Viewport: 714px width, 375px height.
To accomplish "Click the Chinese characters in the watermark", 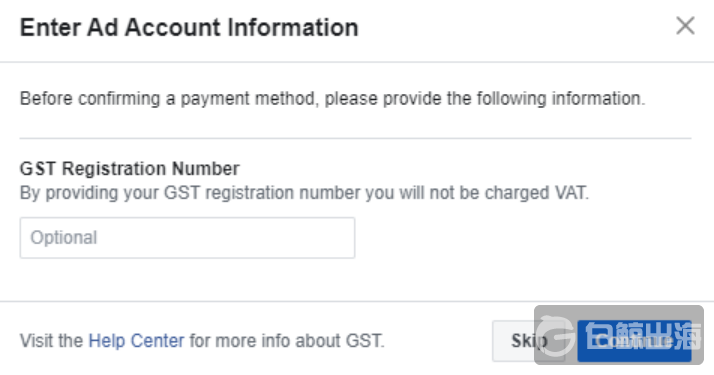I will click(x=643, y=336).
